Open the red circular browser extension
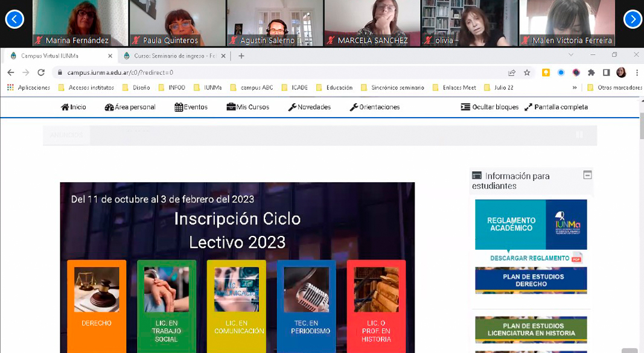This screenshot has height=353, width=644. pos(576,72)
